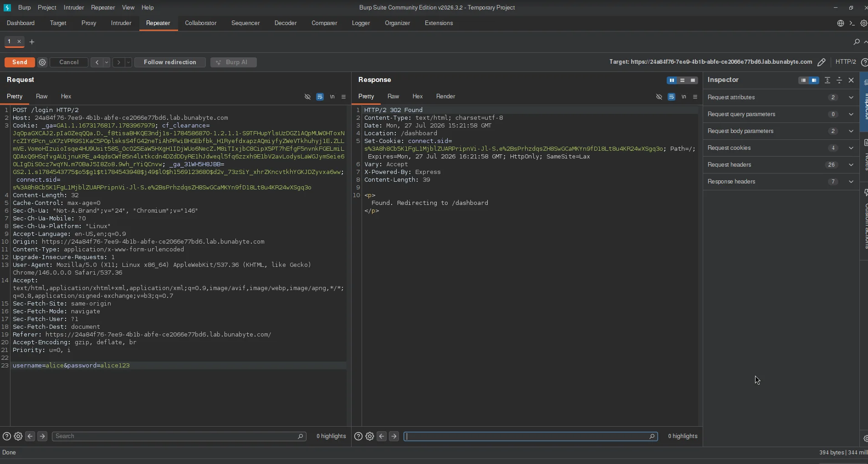Select combined tabbed request/response layout
Viewport: 868px width, 464px height.
[693, 80]
